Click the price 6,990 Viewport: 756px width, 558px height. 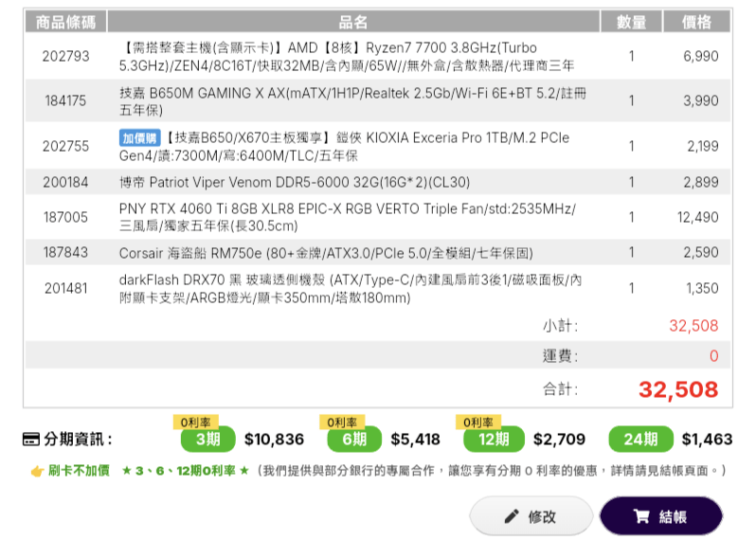tap(700, 57)
